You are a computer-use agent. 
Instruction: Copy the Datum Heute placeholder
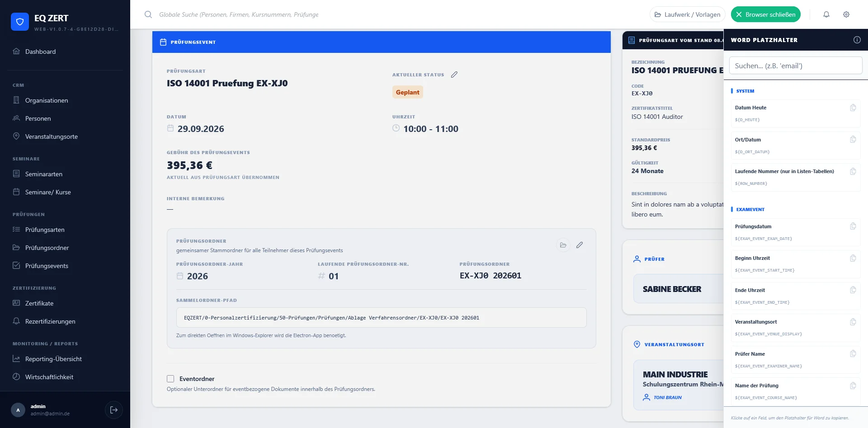[x=853, y=108]
